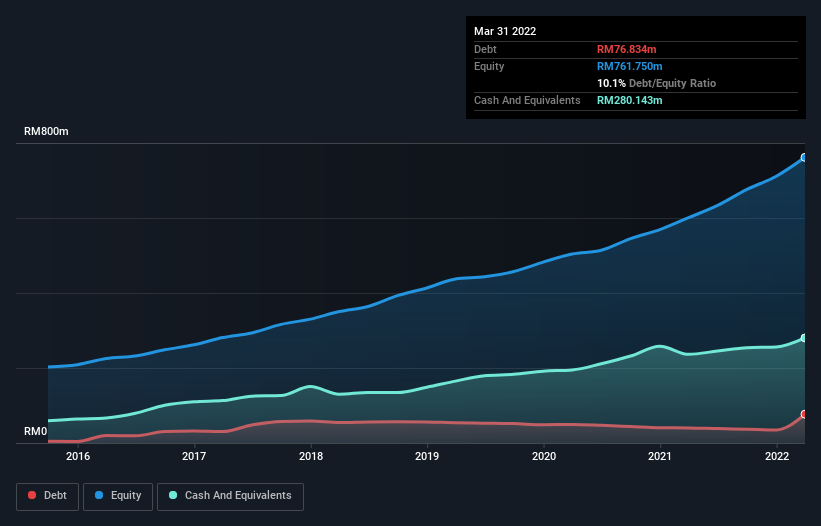The width and height of the screenshot is (821, 526).
Task: Click the Debt value RM76.834m in tooltip
Action: click(x=627, y=49)
